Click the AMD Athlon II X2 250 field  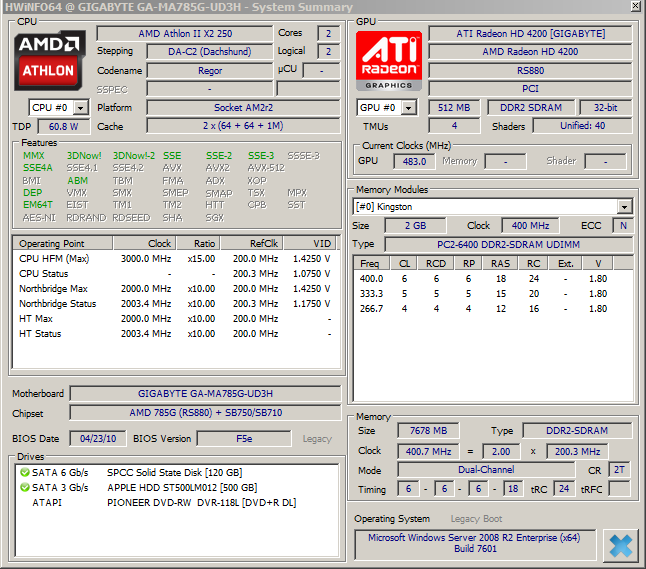click(x=185, y=34)
